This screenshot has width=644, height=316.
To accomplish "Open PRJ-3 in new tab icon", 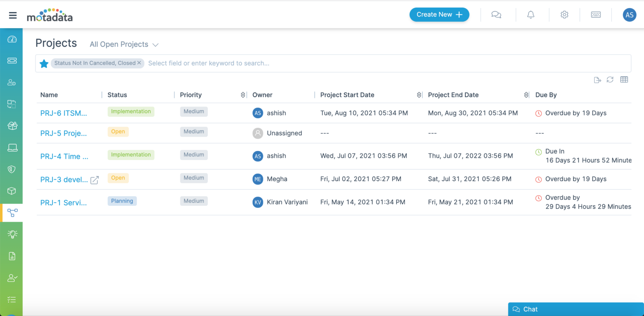I will click(95, 180).
